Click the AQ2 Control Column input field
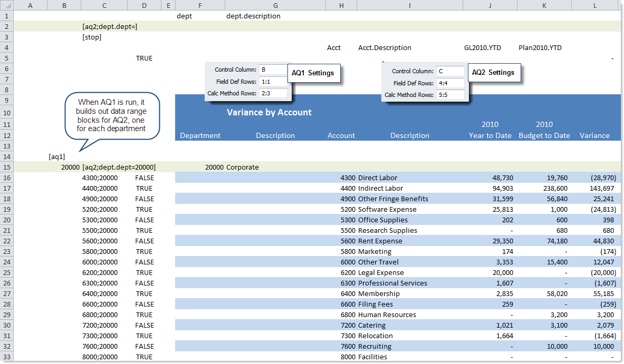Viewport: 624px width, 364px height. coord(450,71)
